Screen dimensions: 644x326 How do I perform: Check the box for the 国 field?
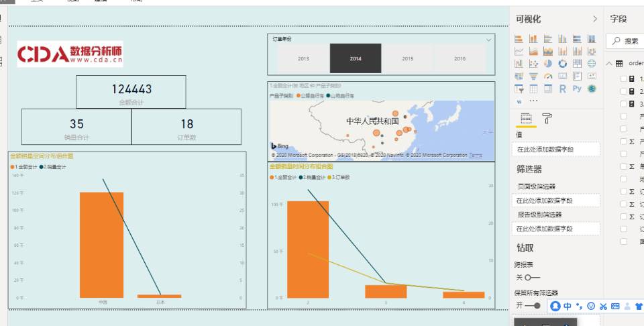click(x=623, y=241)
